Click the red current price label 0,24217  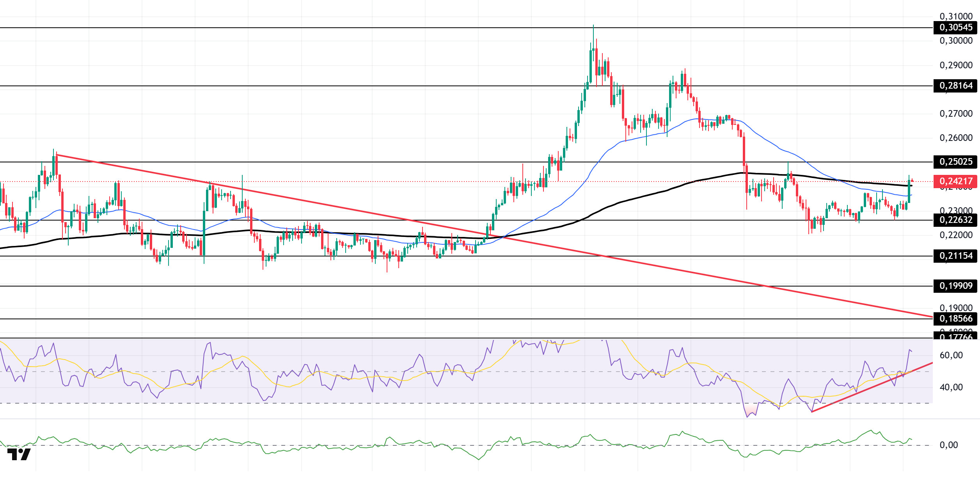pyautogui.click(x=955, y=181)
